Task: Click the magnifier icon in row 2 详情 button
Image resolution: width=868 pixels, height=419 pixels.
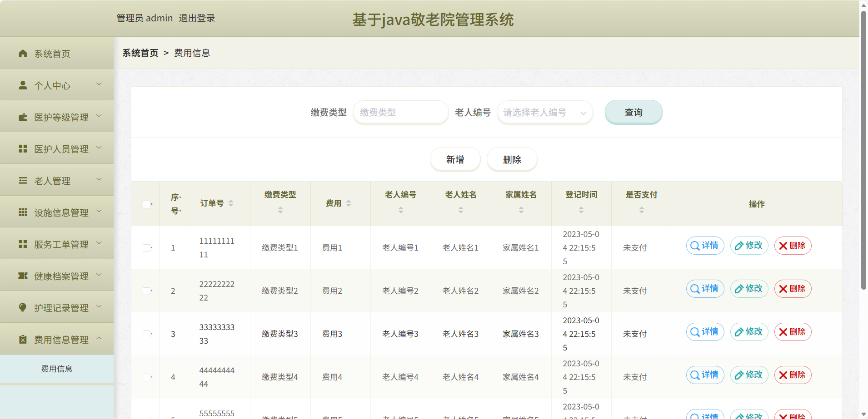Action: 695,289
